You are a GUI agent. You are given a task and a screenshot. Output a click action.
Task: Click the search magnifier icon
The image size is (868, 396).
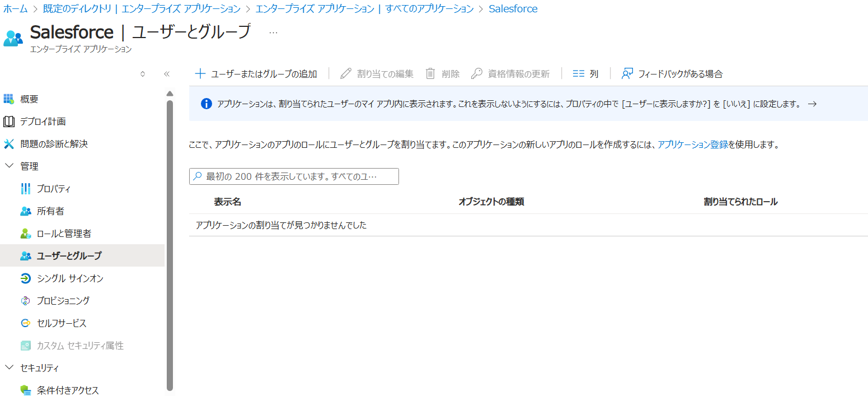tap(197, 176)
